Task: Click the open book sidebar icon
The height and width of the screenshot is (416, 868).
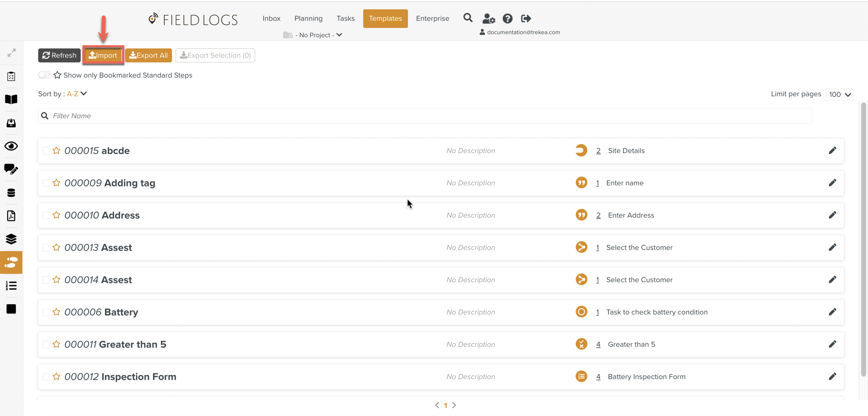Action: 11,99
